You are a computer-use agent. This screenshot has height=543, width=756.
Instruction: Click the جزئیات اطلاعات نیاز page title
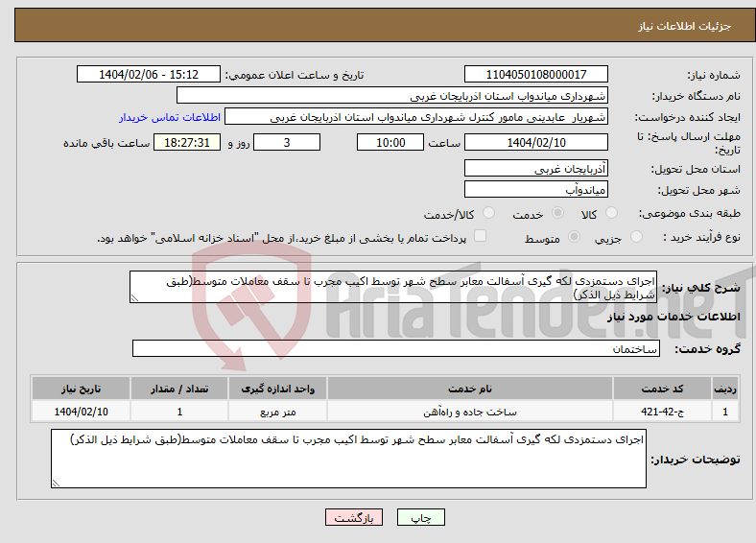[685, 26]
